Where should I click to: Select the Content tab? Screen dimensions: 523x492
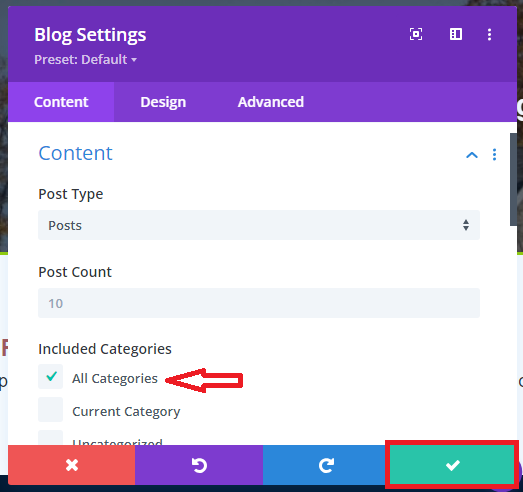[61, 102]
